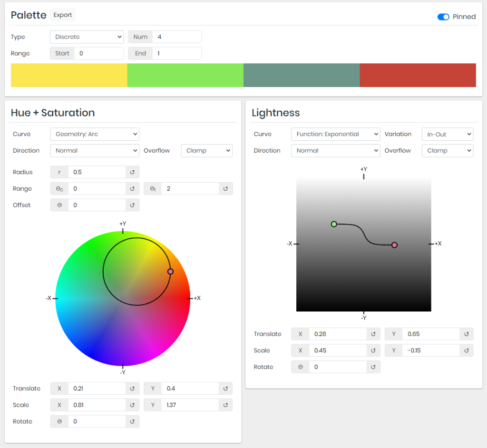Reset Hue Translate X value
The height and width of the screenshot is (448, 487).
coord(132,389)
